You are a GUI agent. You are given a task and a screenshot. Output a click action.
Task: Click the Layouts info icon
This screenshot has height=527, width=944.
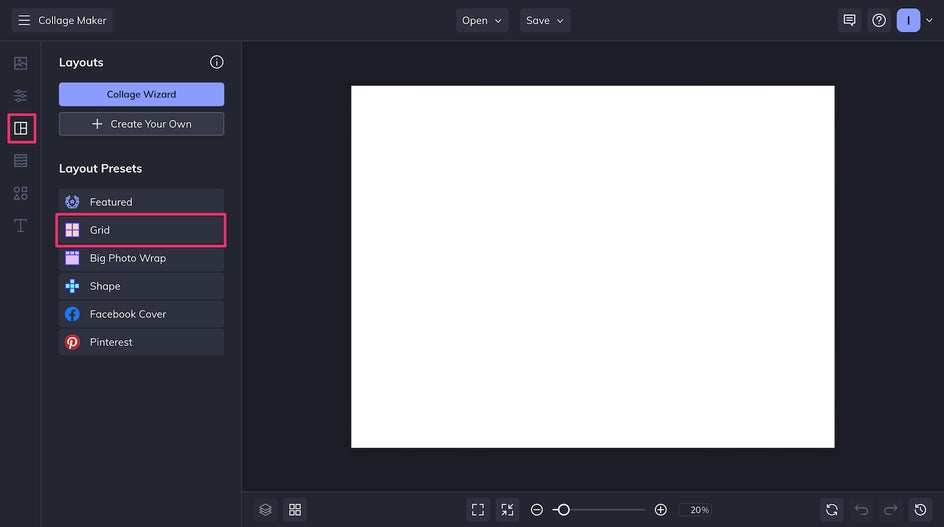(x=217, y=62)
